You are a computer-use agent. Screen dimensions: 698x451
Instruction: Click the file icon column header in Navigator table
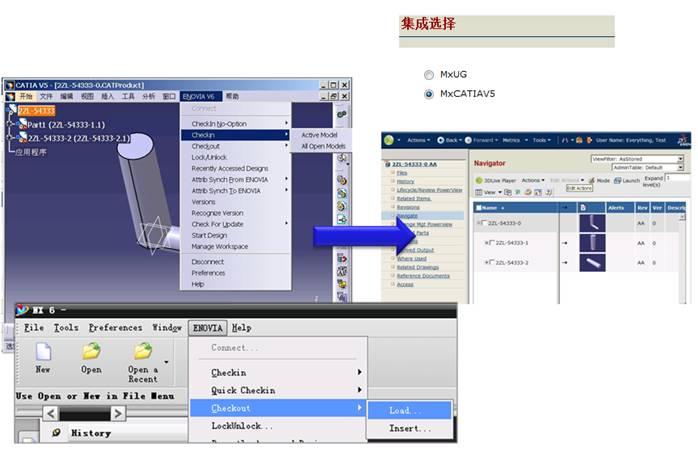[583, 207]
